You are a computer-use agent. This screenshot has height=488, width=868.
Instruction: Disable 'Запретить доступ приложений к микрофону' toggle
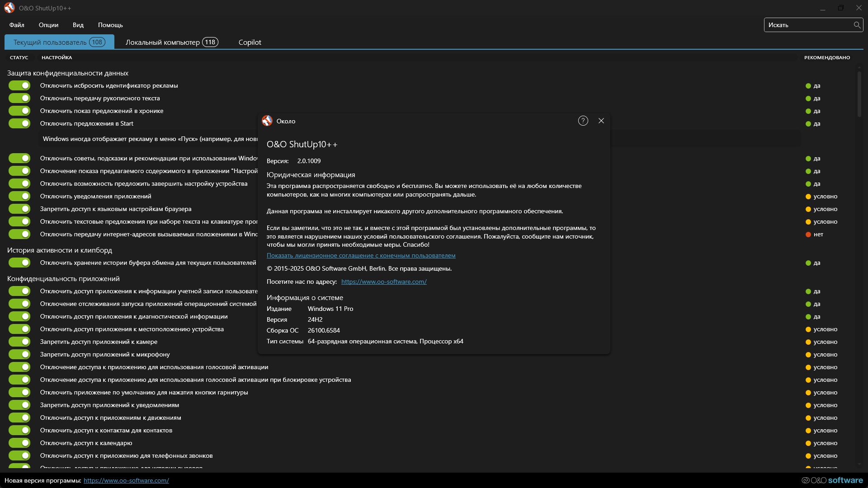pos(19,354)
